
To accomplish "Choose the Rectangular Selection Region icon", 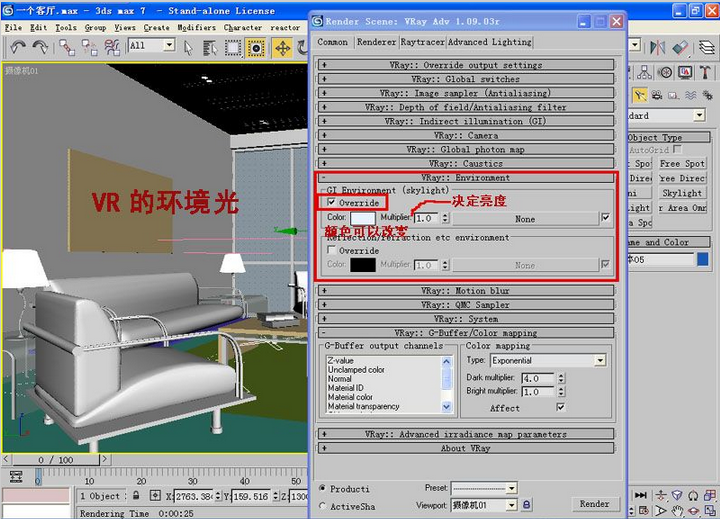I will pyautogui.click(x=232, y=48).
